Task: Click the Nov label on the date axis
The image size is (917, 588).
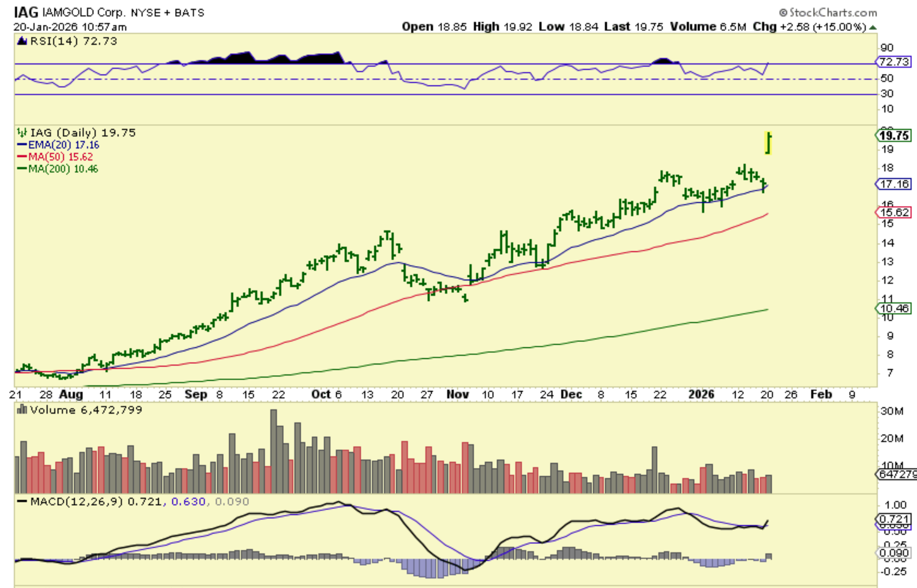Action: pyautogui.click(x=457, y=394)
